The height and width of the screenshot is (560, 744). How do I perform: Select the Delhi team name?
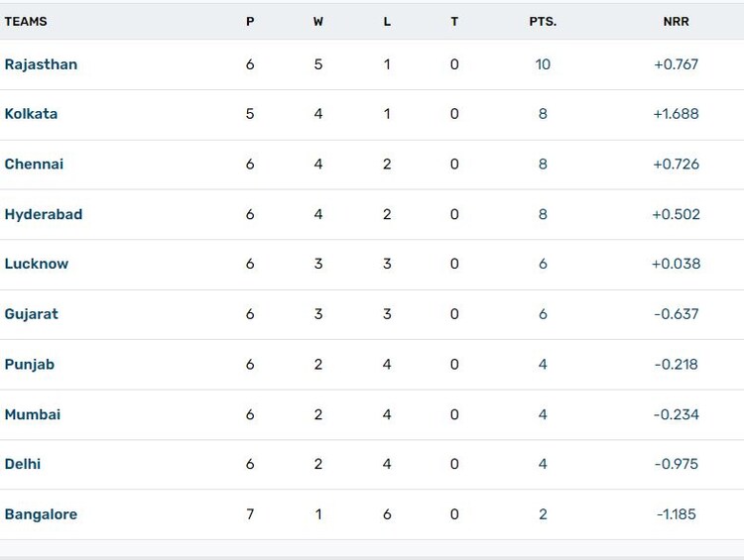23,464
